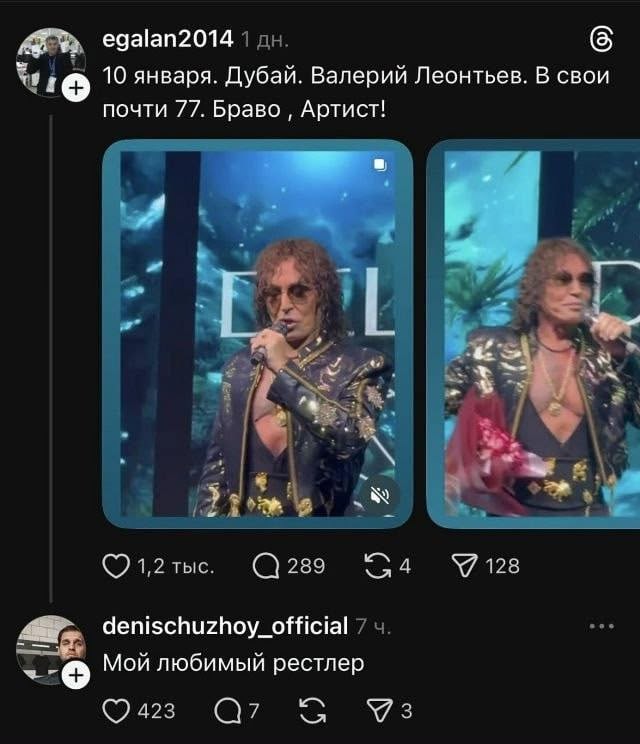Reply to denischuzhoy_official comment
640x744 pixels.
click(x=228, y=710)
